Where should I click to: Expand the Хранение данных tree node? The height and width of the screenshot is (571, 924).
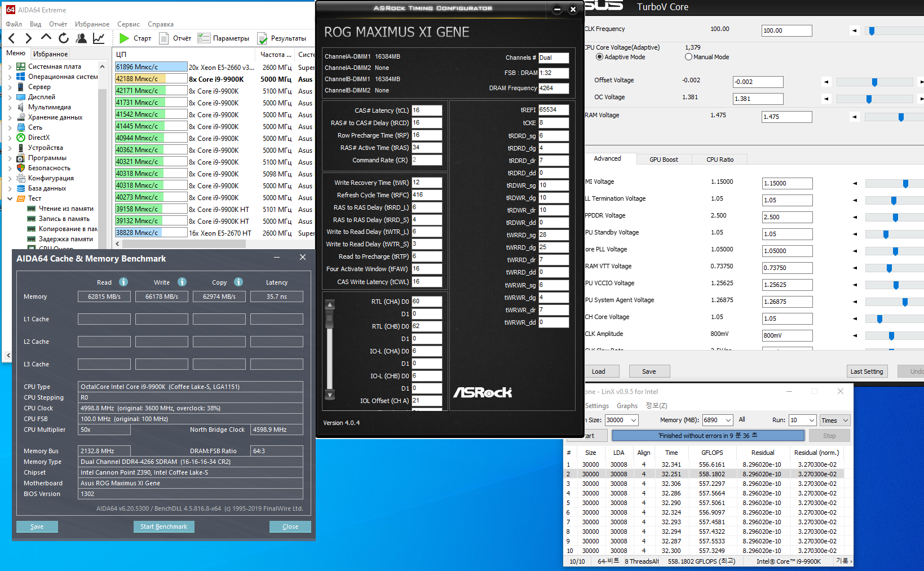pyautogui.click(x=10, y=118)
